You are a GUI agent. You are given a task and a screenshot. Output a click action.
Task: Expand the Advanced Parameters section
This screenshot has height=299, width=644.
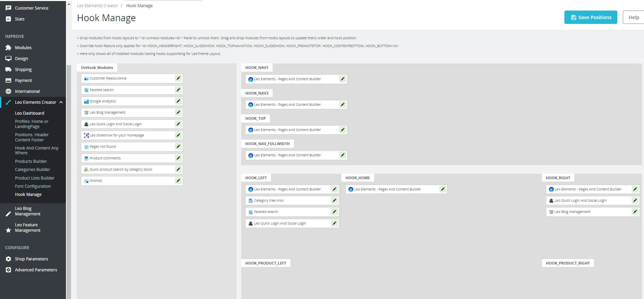pos(36,270)
